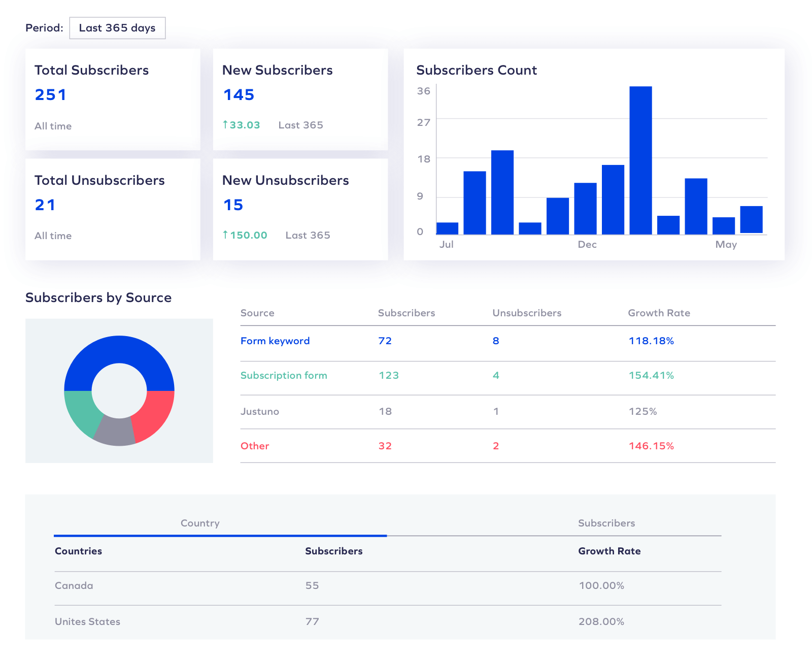Click the Total Subscribers 251 card
This screenshot has height=660, width=812.
(113, 99)
